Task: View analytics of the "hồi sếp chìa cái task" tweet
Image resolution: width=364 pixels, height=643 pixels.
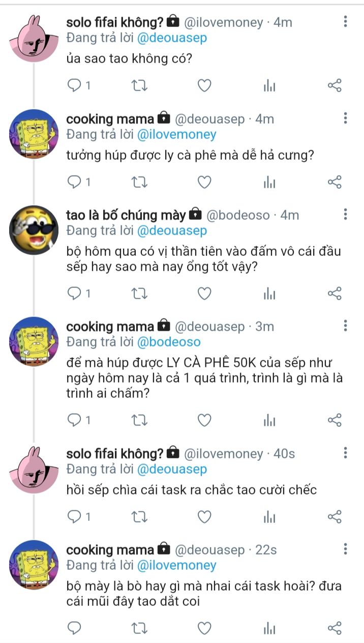Action: (269, 517)
